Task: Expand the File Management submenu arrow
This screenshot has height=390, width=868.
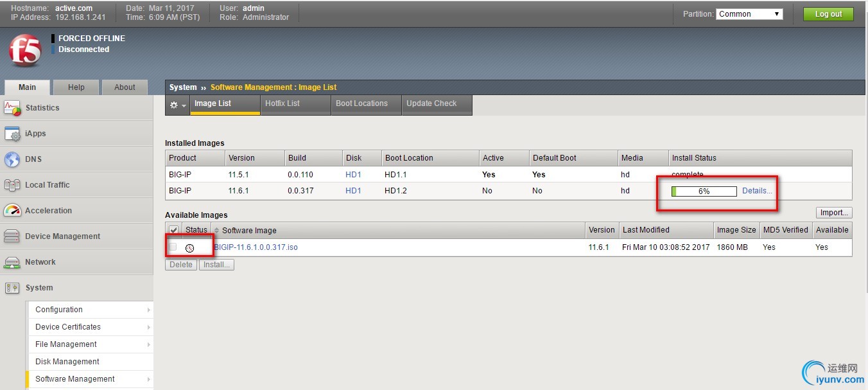Action: 149,344
